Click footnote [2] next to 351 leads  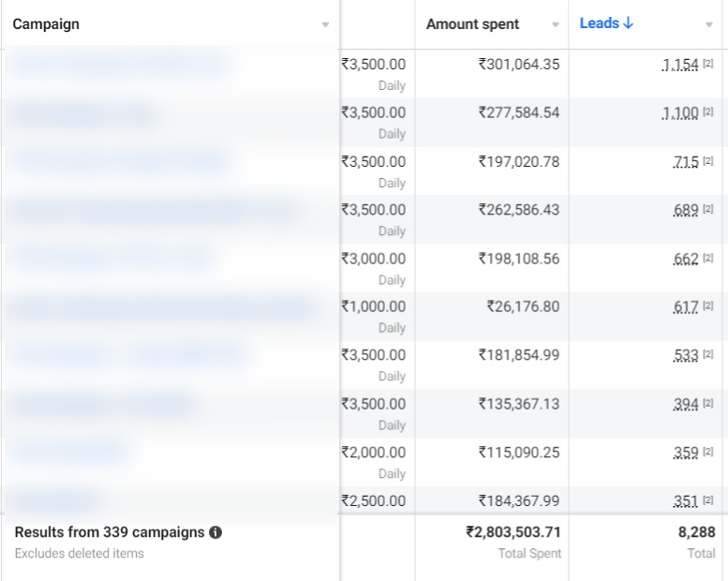pos(708,499)
